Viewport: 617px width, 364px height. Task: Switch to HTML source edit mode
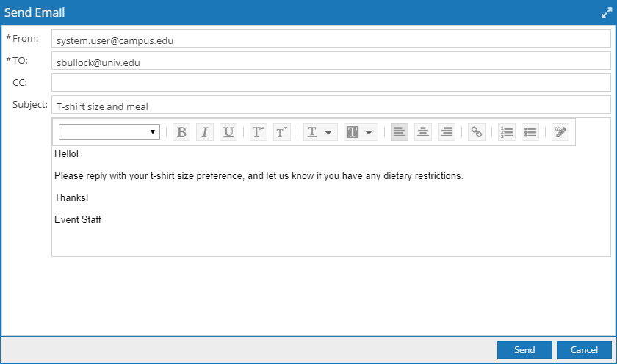(x=560, y=132)
